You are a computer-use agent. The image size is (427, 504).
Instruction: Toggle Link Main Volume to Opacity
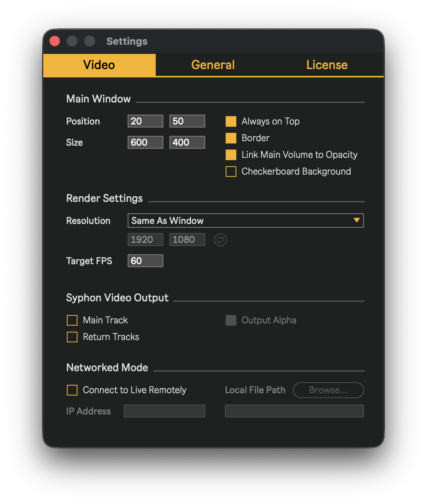pos(231,155)
